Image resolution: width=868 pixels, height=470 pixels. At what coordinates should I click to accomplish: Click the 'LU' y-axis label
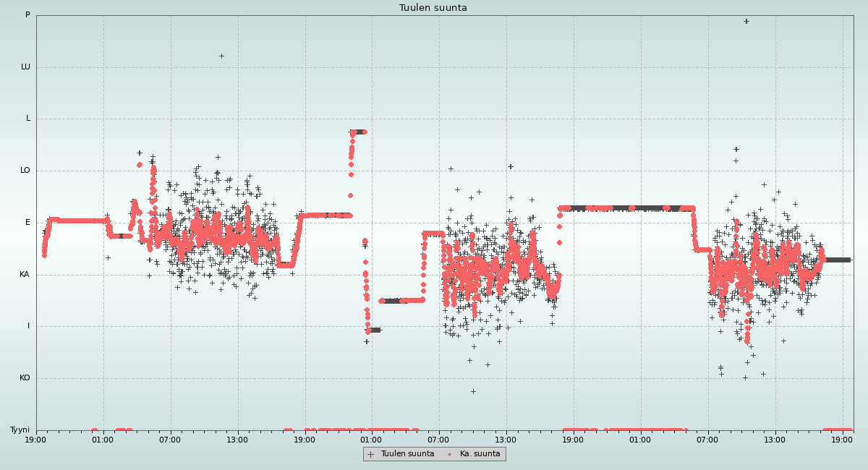25,67
